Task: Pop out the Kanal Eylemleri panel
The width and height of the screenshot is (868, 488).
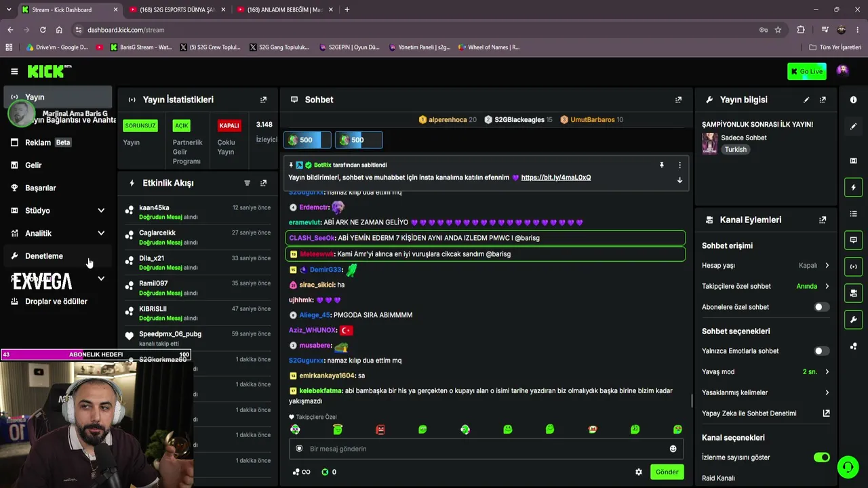Action: tap(823, 220)
